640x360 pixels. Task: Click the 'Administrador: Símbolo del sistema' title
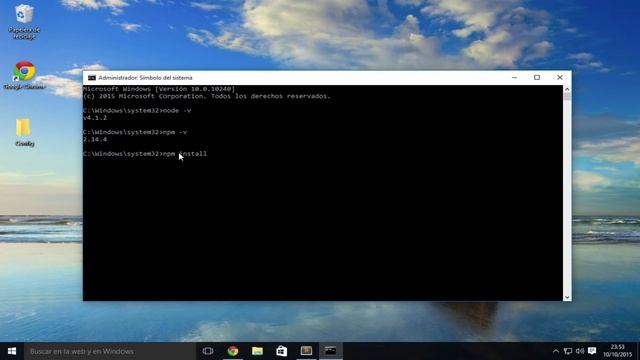145,78
